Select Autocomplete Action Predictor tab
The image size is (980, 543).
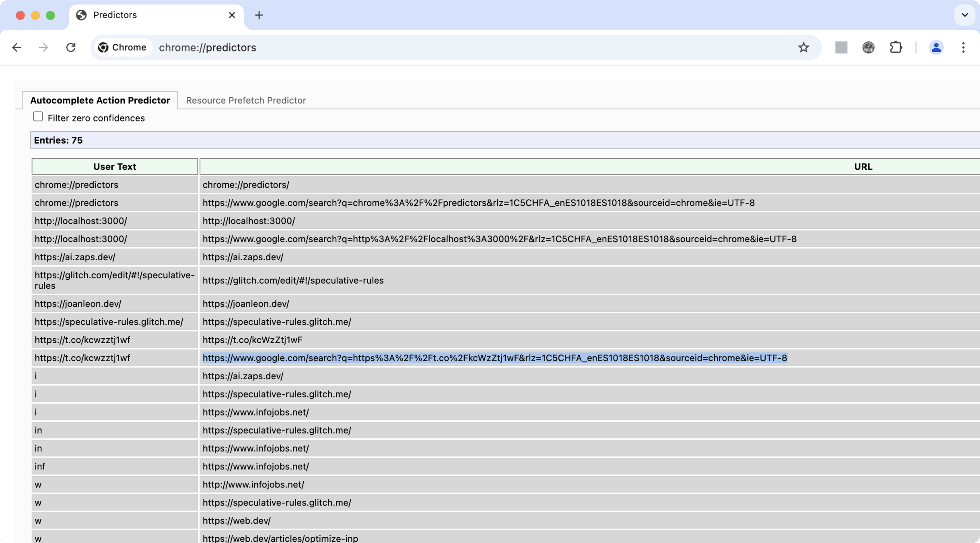click(100, 100)
